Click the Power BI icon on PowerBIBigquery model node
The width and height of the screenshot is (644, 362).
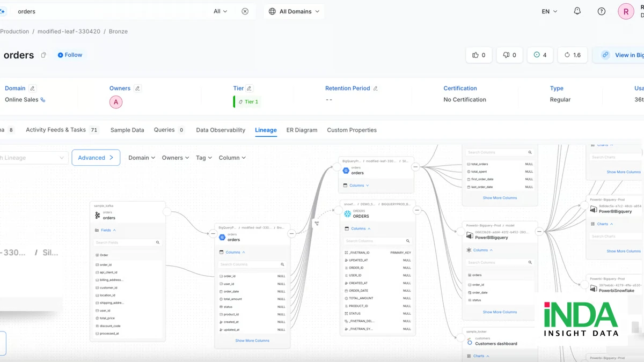[x=470, y=235]
